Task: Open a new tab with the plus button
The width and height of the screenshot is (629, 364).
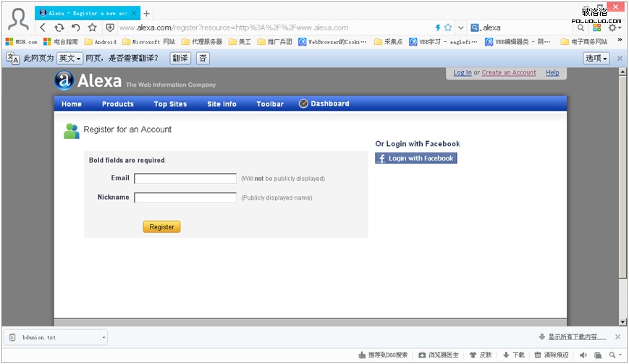Action: pos(147,14)
